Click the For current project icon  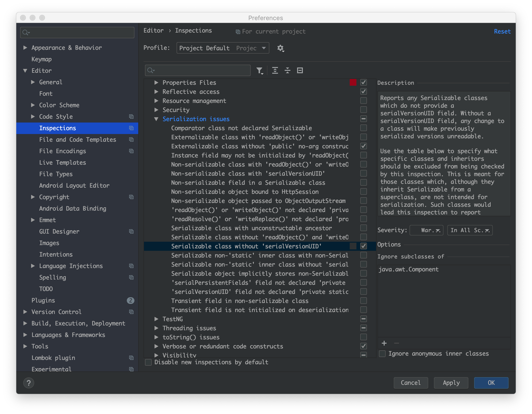tap(238, 32)
